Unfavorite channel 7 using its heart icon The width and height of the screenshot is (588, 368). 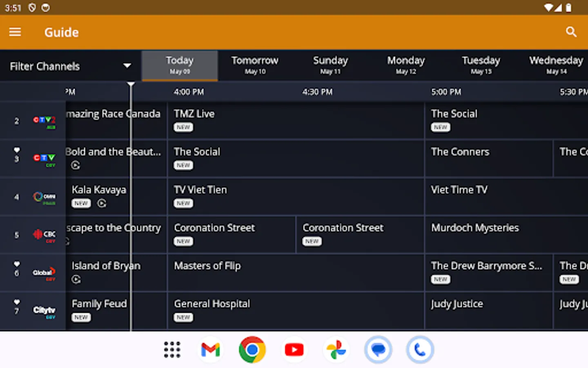(x=16, y=301)
